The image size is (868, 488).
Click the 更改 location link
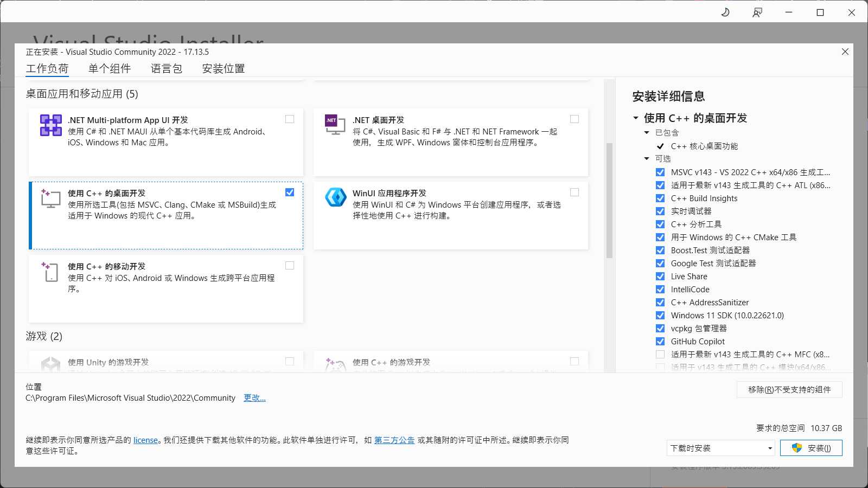(254, 398)
